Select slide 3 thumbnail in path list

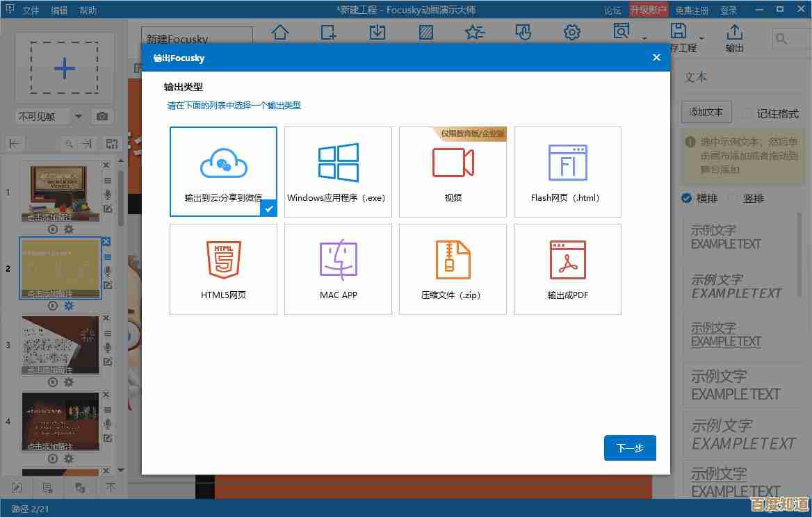pyautogui.click(x=60, y=345)
